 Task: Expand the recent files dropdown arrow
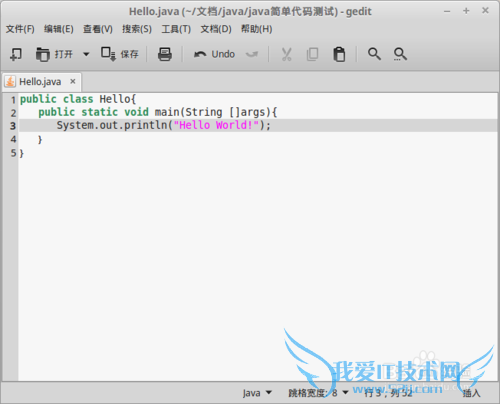(86, 54)
